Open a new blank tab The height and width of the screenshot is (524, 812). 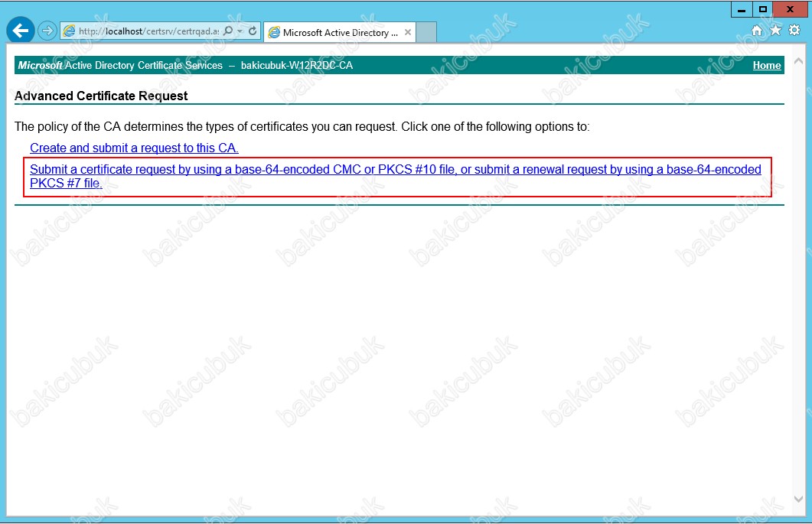[426, 33]
